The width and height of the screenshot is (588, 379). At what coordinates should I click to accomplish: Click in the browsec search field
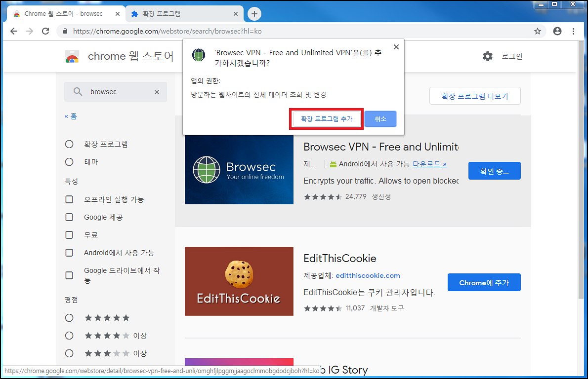point(116,92)
